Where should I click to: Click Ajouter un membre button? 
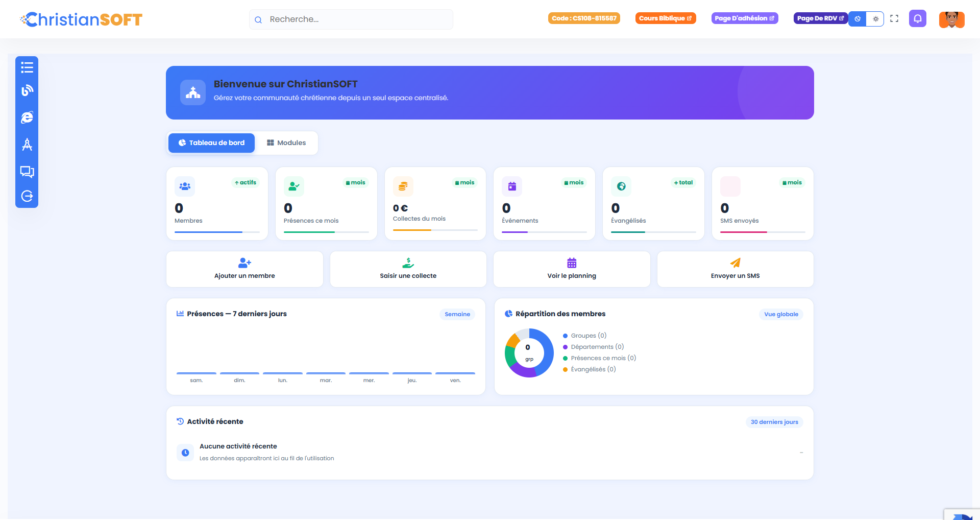(x=244, y=269)
